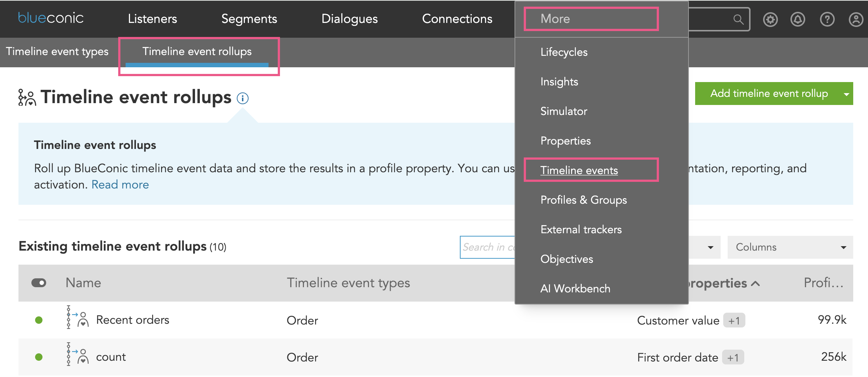Screen dimensions: 868x377
Task: Open the dropdown left of Columns
Action: coord(704,247)
